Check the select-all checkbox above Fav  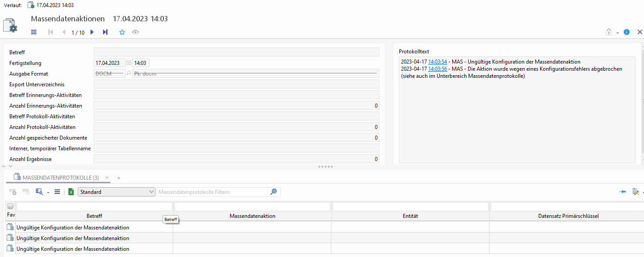coord(11,206)
